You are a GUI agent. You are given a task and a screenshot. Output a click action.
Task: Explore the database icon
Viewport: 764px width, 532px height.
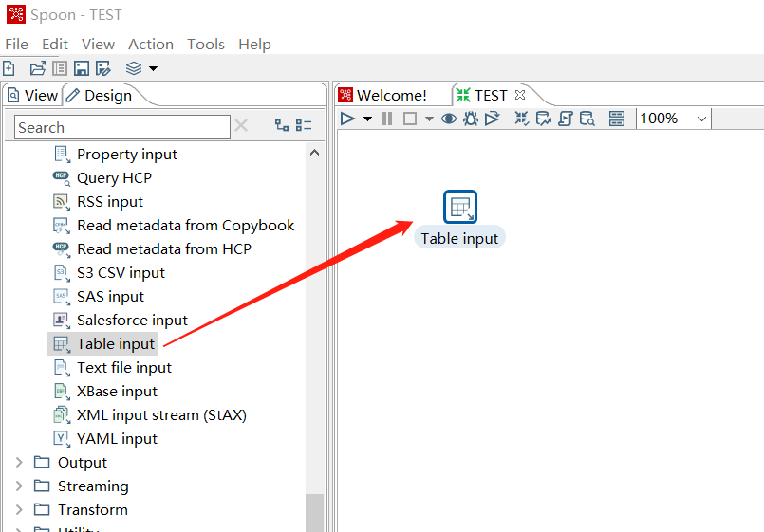(x=587, y=119)
